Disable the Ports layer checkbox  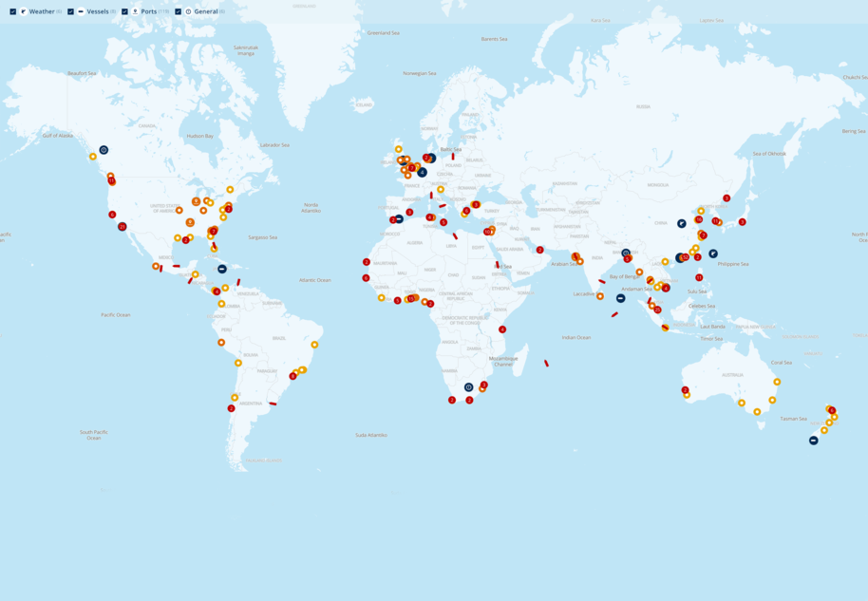[124, 12]
